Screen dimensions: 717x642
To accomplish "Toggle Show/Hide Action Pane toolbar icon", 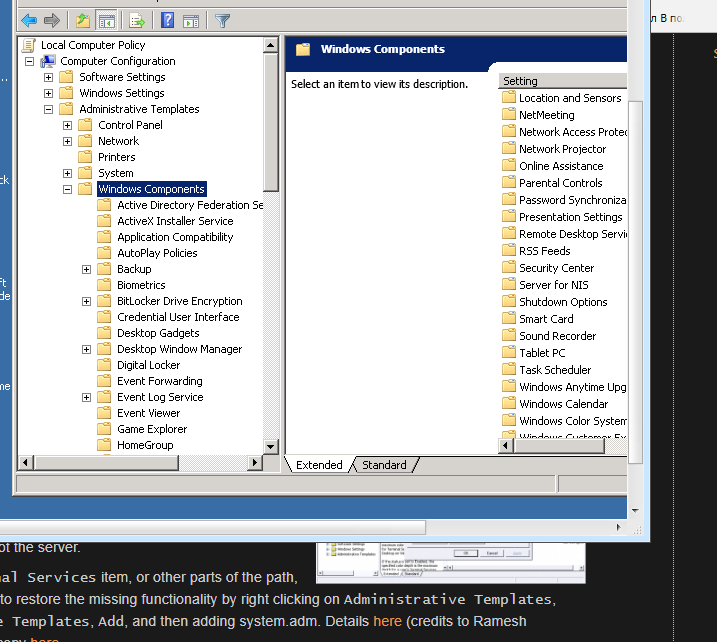I will click(191, 21).
